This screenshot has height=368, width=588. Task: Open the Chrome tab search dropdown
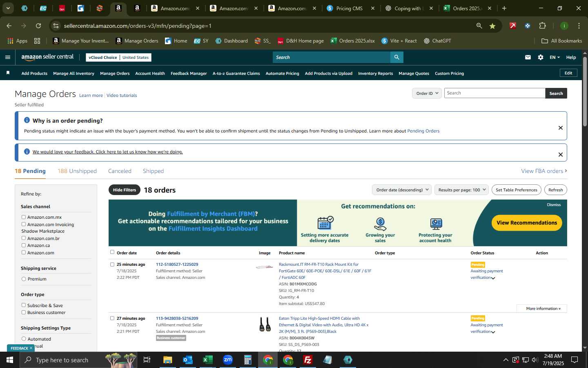pyautogui.click(x=8, y=8)
